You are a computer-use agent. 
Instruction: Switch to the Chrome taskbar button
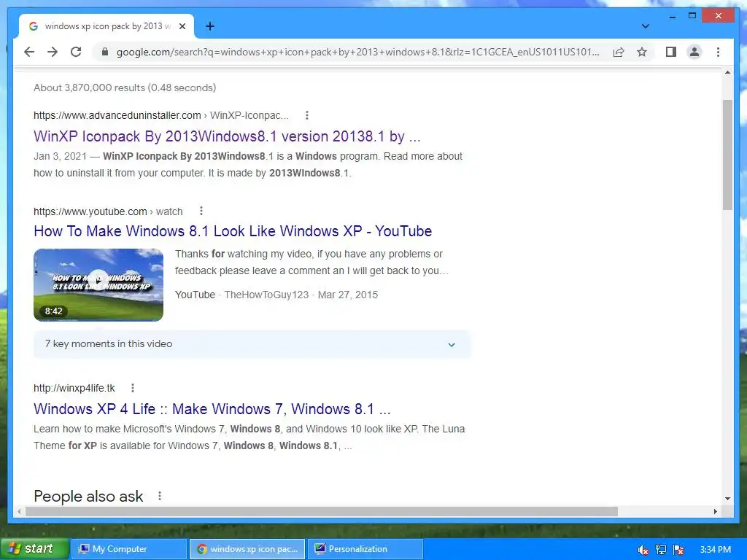point(247,549)
